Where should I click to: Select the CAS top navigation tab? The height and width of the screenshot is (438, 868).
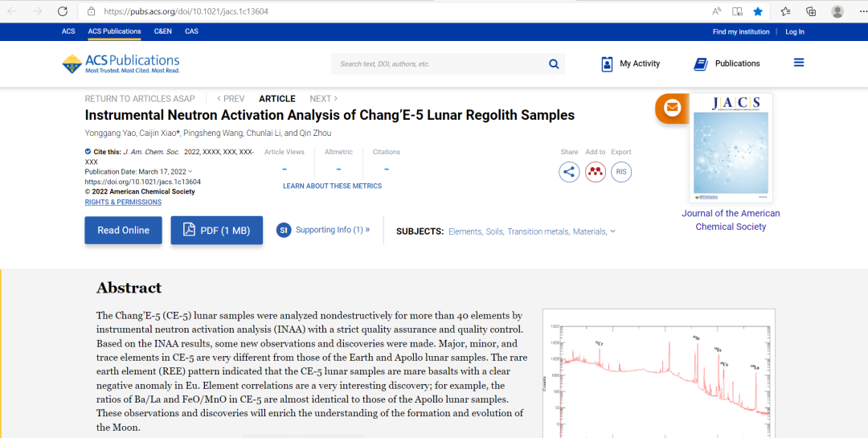191,31
